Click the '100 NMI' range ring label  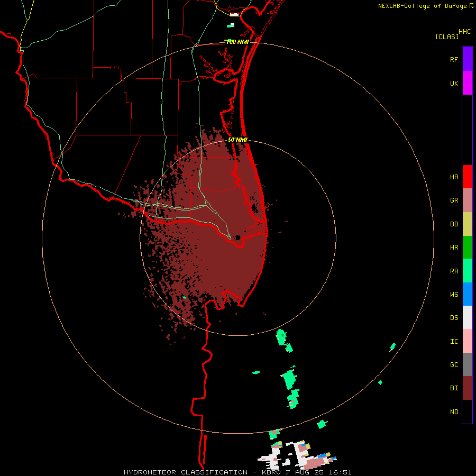pos(237,42)
